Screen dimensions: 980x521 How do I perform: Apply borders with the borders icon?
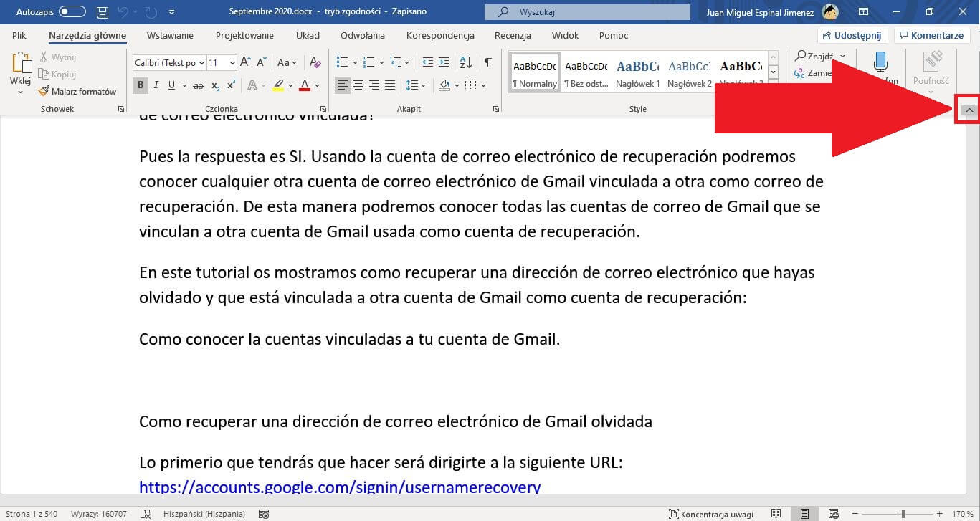click(x=470, y=85)
